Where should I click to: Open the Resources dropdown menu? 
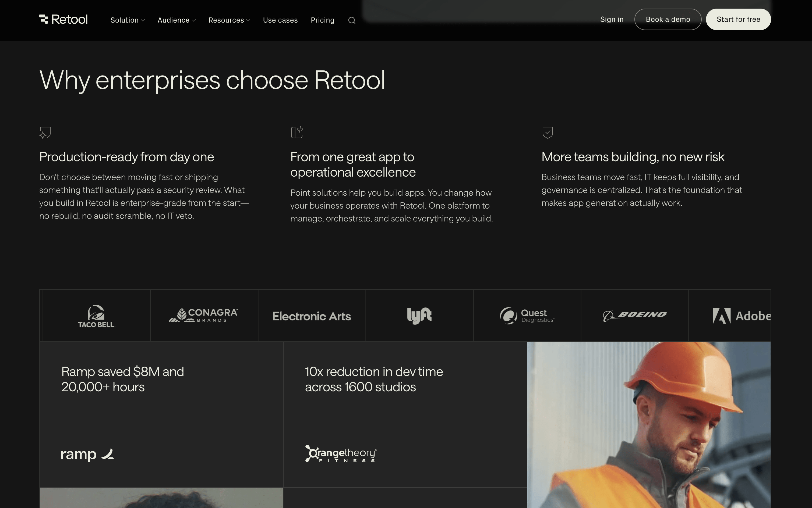click(229, 20)
